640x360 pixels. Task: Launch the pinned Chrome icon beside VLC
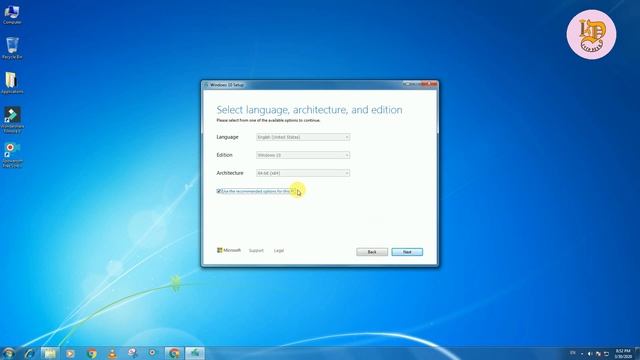91,353
